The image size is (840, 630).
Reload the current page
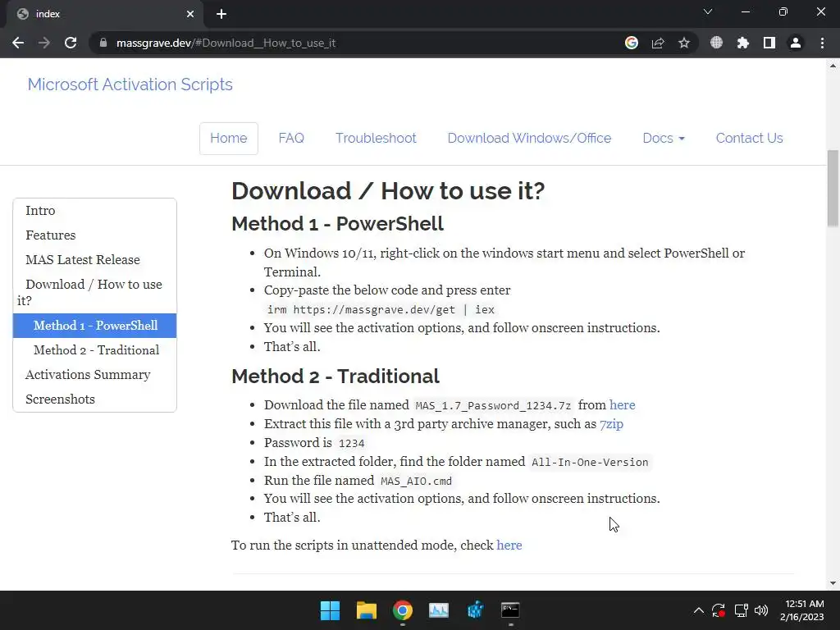pos(71,43)
